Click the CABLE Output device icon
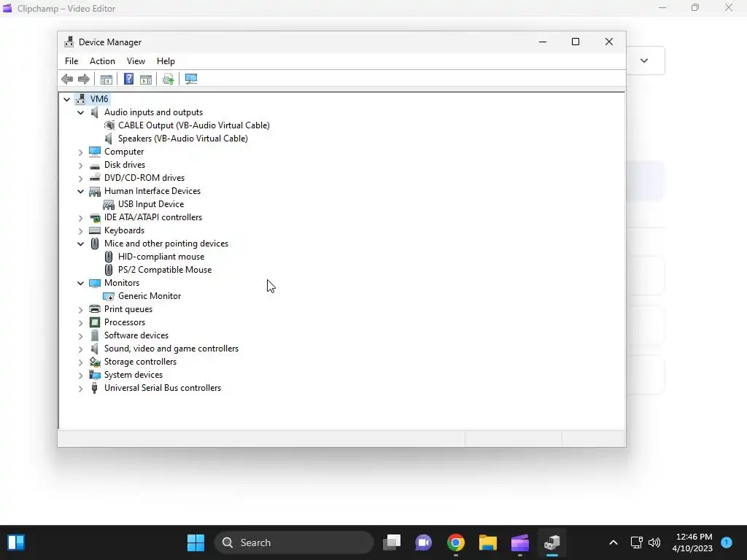 click(x=109, y=125)
